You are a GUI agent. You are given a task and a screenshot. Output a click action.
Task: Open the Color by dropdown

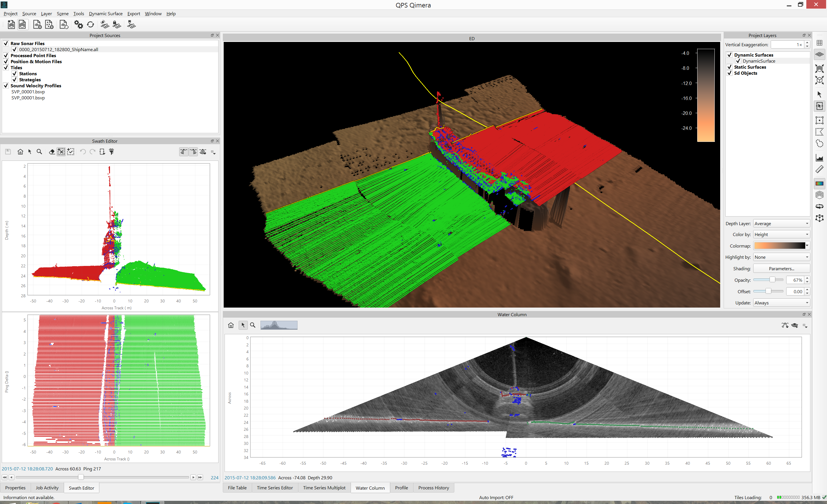[x=781, y=234]
